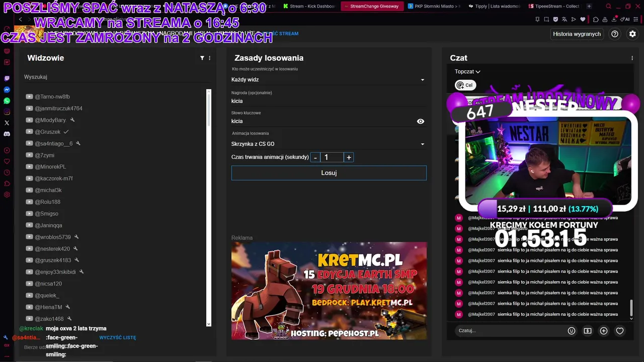Click the animation duration value field
The height and width of the screenshot is (362, 644).
332,157
